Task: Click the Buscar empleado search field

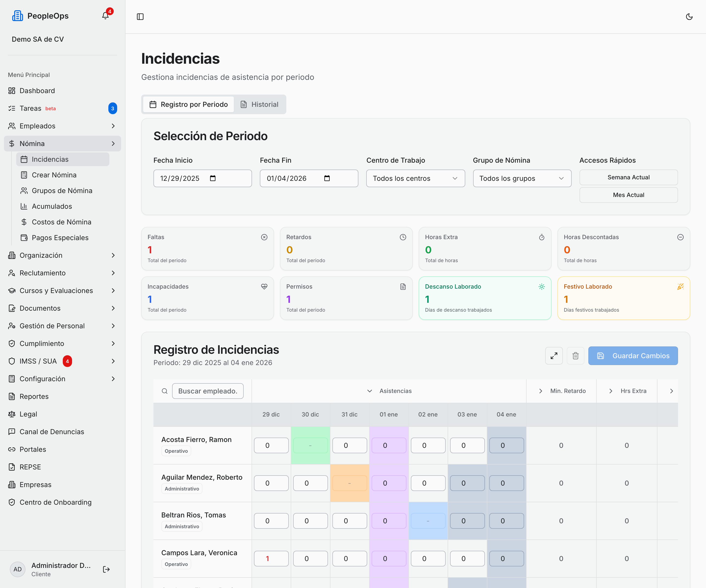Action: pyautogui.click(x=207, y=391)
